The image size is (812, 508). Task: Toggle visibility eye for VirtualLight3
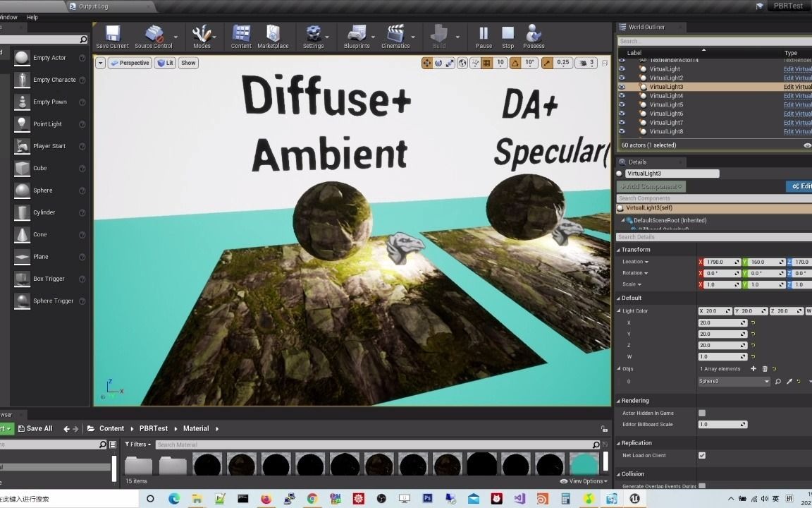tap(622, 87)
